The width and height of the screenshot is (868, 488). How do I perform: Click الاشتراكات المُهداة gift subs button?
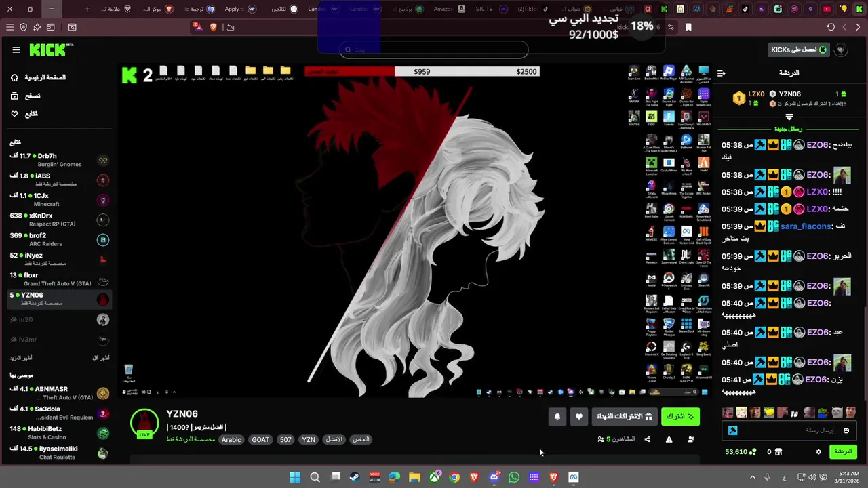click(625, 416)
